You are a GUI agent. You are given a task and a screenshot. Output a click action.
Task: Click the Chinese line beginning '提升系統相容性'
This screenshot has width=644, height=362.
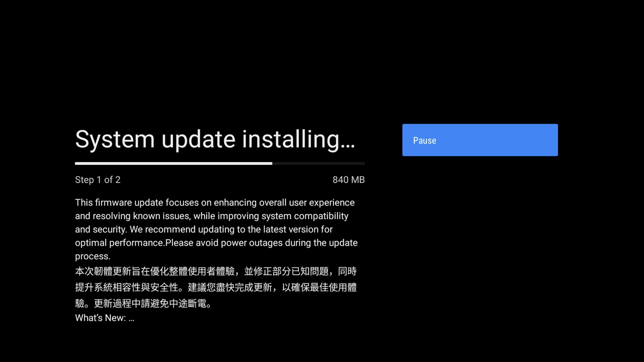pyautogui.click(x=216, y=287)
